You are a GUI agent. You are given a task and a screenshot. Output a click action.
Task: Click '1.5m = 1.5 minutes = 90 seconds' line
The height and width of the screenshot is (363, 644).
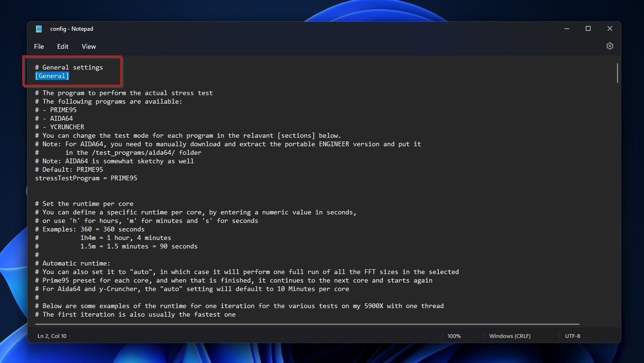[139, 246]
